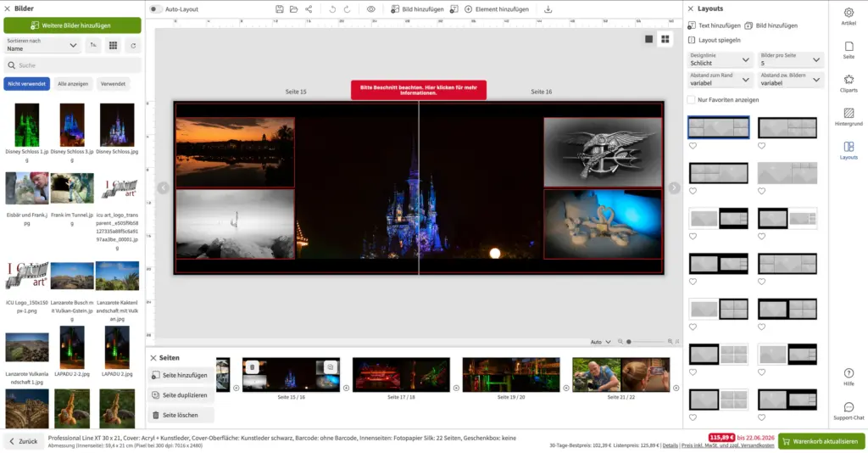Click the download icon in toolbar
Viewport: 868px width, 453px height.
[x=548, y=8]
